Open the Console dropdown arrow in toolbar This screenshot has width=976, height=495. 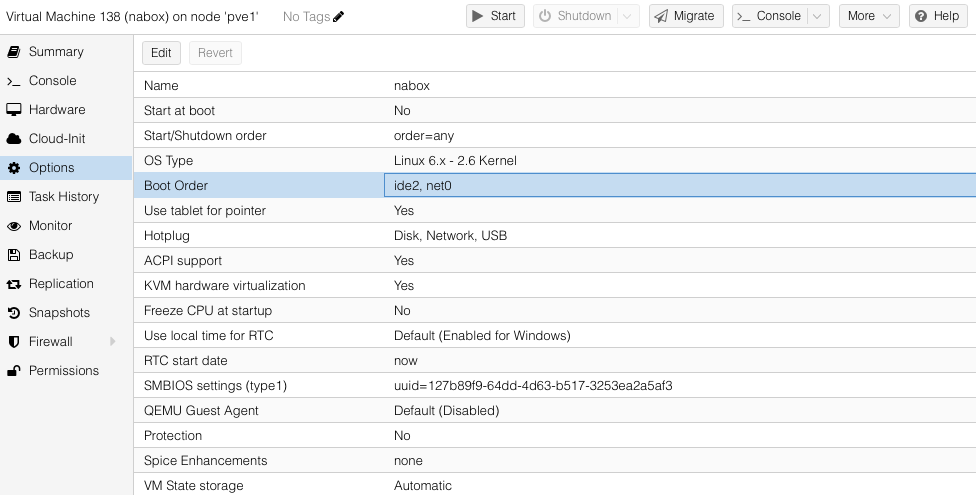pos(817,16)
